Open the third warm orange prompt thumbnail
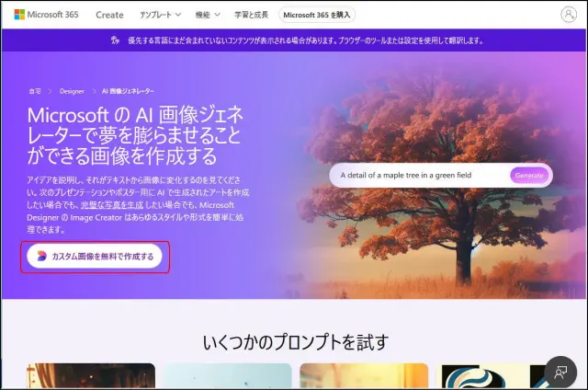 (x=364, y=375)
